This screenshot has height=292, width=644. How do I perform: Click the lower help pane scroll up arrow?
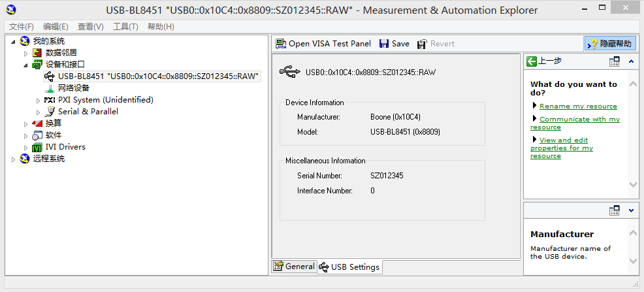pos(634,233)
